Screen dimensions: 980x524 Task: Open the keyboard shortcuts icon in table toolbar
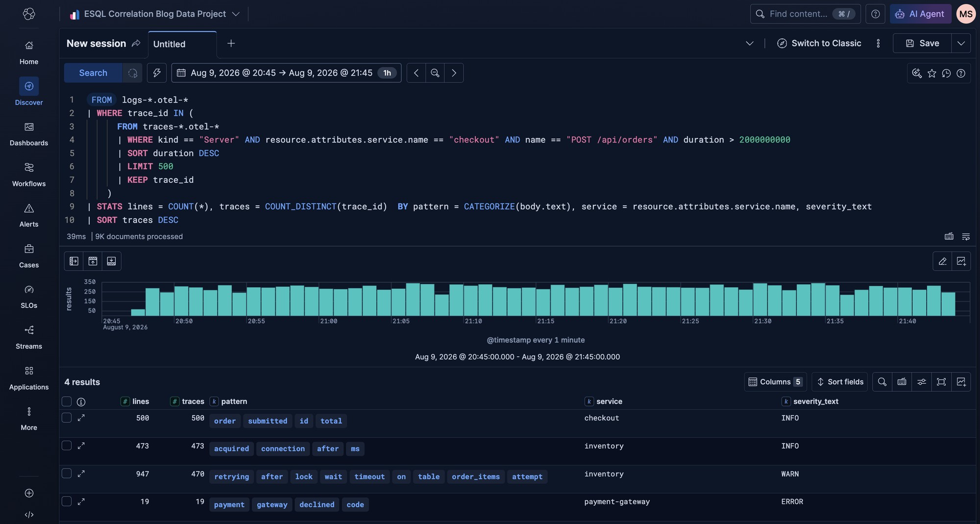[902, 382]
